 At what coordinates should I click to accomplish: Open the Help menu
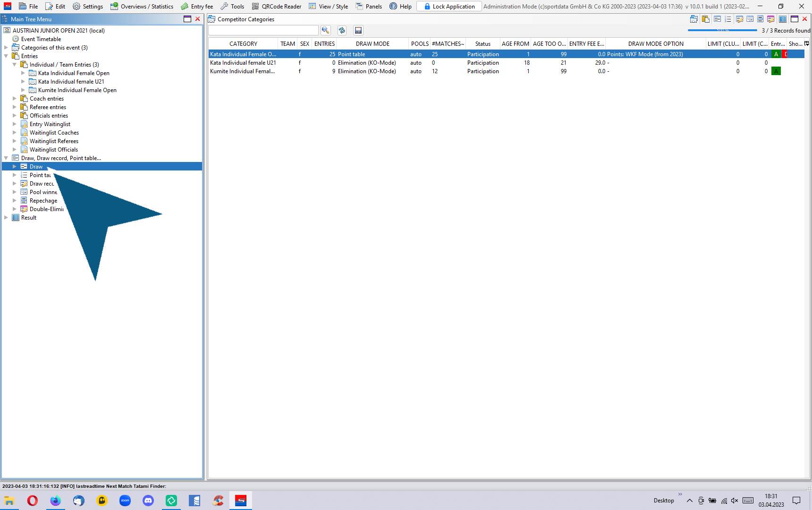tap(400, 6)
